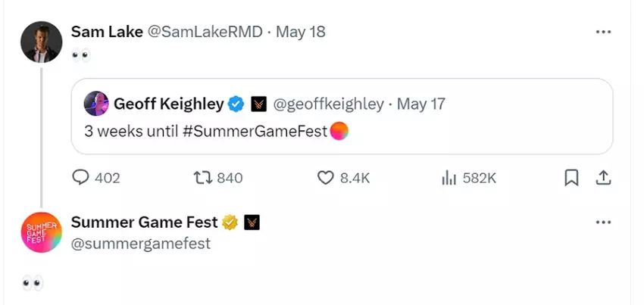Click Summer Game Fest gold verified badge
The height and width of the screenshot is (305, 644).
click(x=230, y=223)
